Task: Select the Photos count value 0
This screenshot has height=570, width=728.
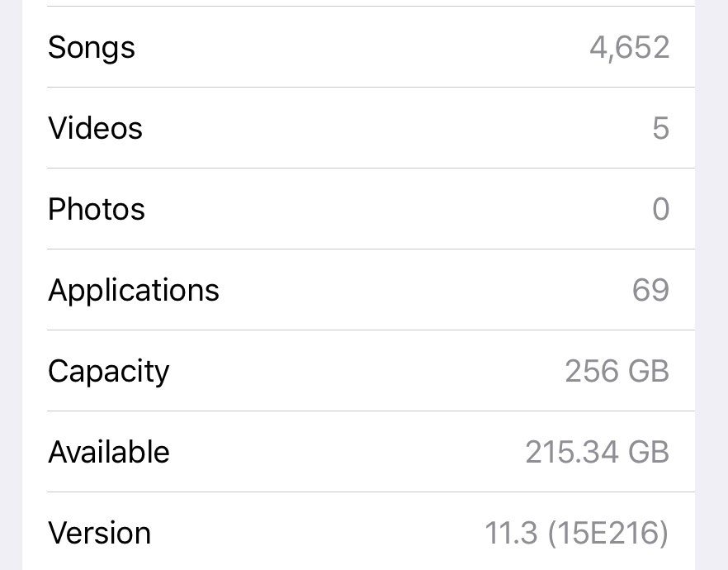Action: 660,209
